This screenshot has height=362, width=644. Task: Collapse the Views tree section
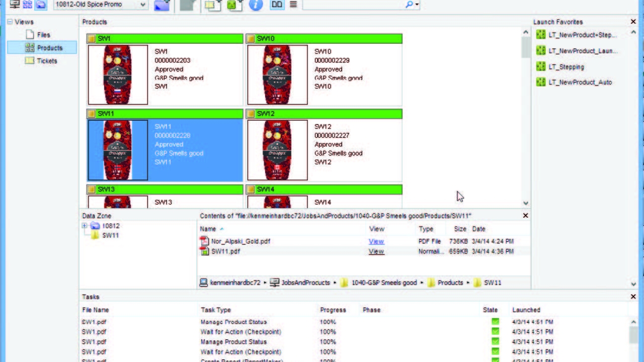tap(10, 22)
